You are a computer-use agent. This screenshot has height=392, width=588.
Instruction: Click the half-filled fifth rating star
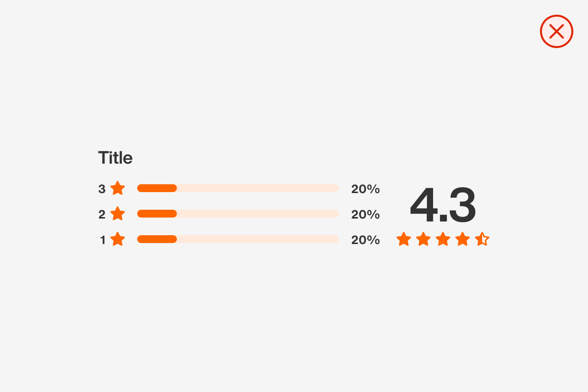pyautogui.click(x=482, y=239)
